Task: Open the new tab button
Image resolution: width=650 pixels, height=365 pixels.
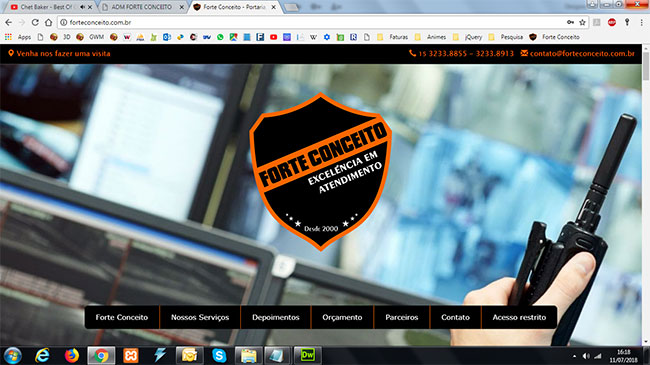Action: click(292, 7)
